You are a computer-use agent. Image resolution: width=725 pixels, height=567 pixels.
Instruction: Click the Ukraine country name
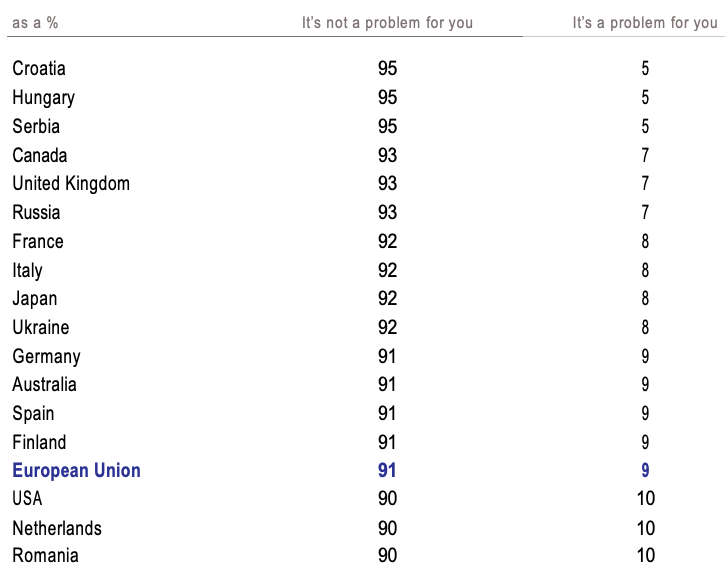tap(41, 327)
